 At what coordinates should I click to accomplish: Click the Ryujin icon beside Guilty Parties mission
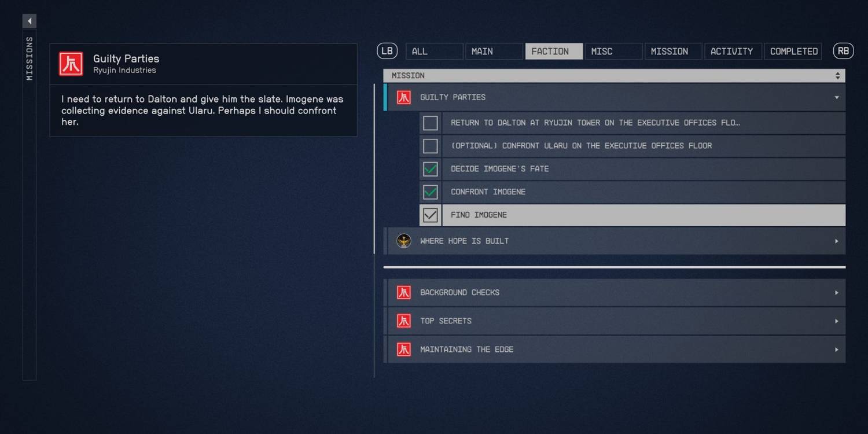coord(403,97)
